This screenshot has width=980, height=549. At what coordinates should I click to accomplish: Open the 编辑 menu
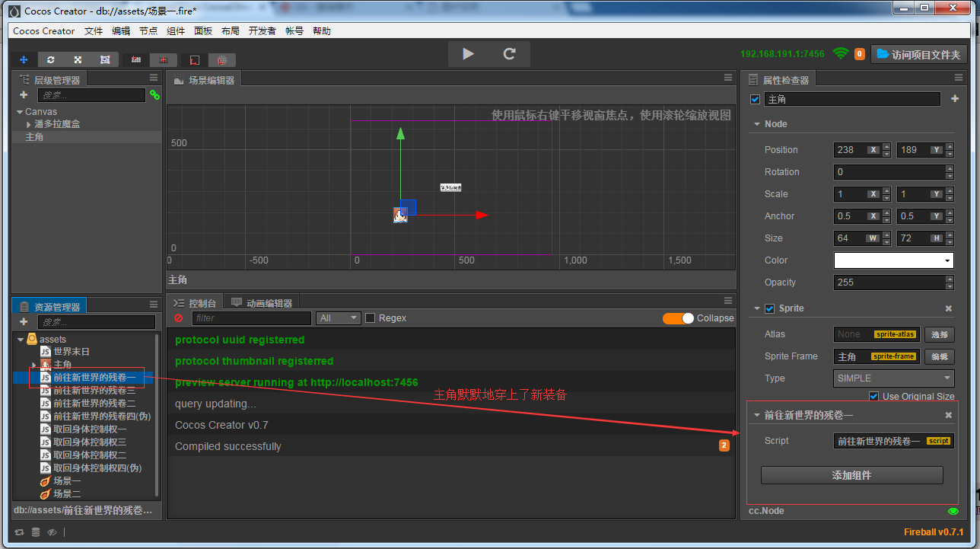121,31
